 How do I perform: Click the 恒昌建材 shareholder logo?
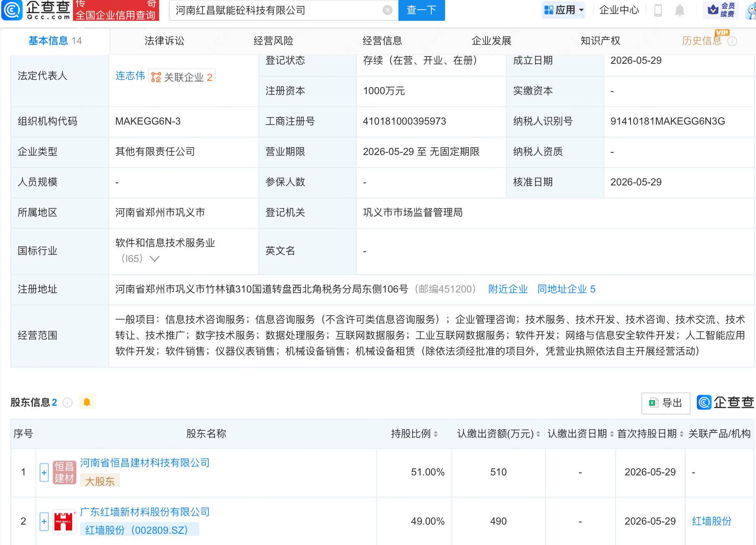pos(64,472)
